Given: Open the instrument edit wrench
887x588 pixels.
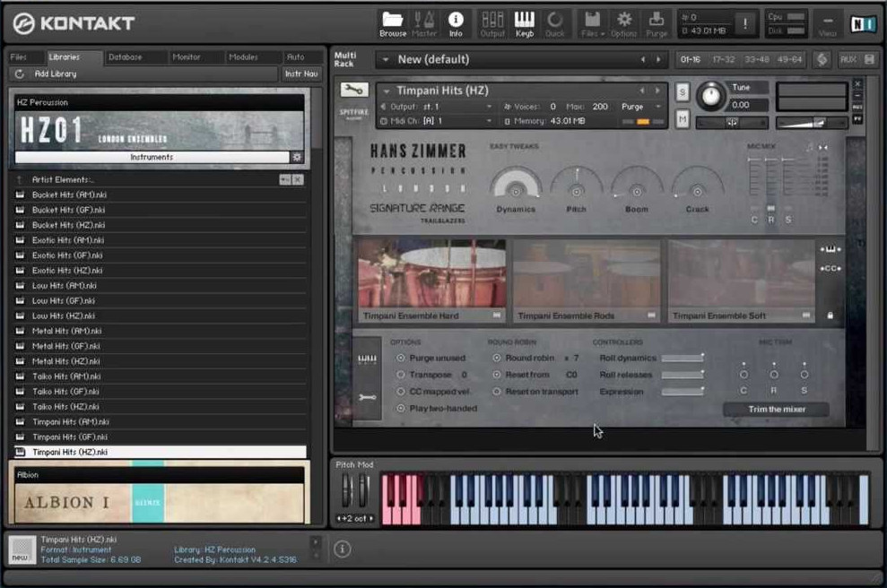Looking at the screenshot, I should 353,90.
